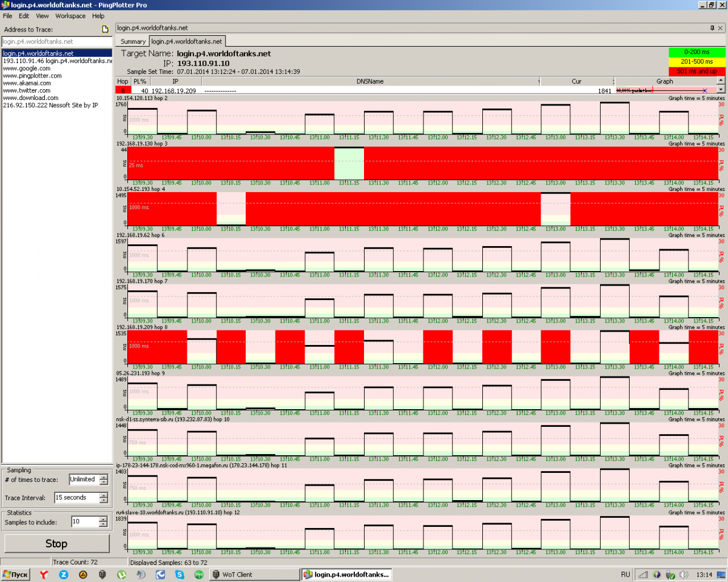Open the Workspace menu

tap(70, 16)
